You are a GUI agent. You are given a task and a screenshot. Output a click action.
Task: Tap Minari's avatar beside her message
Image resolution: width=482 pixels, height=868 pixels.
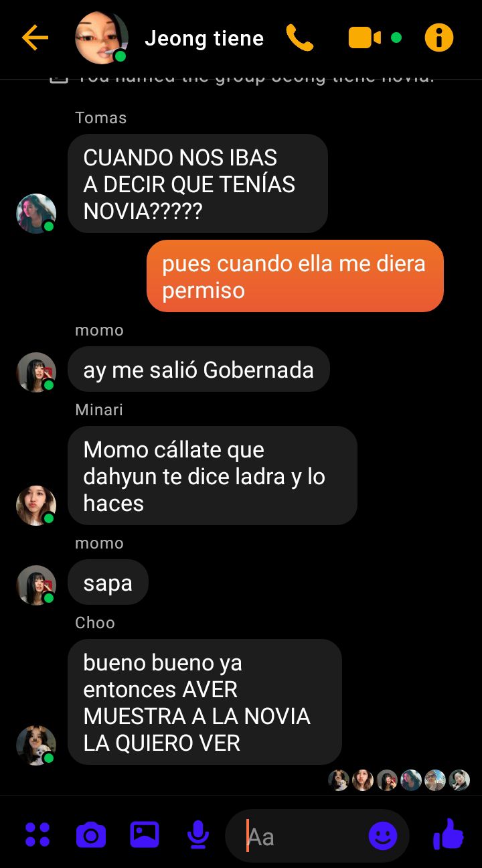(36, 506)
